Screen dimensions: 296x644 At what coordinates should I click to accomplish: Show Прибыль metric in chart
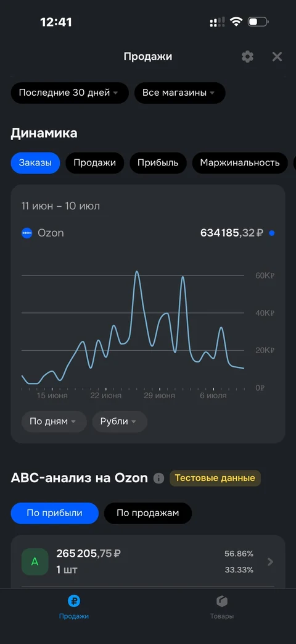[x=158, y=162]
